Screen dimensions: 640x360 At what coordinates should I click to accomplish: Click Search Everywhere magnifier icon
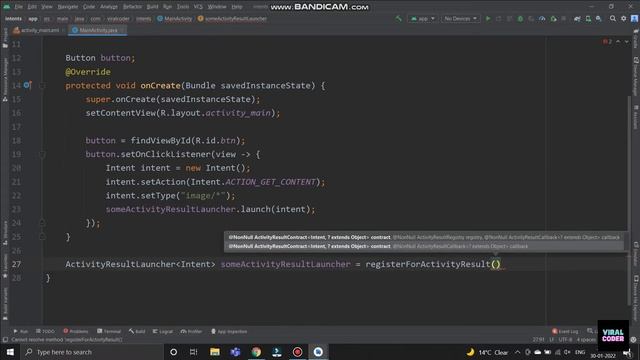point(613,19)
